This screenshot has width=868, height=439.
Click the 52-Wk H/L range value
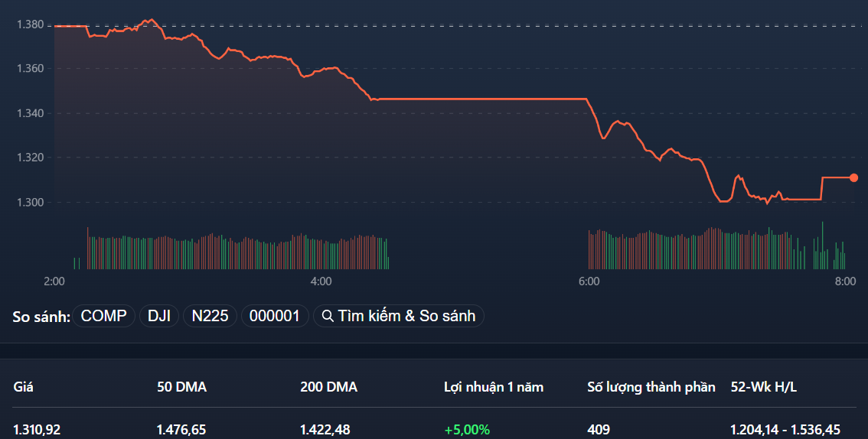click(785, 430)
